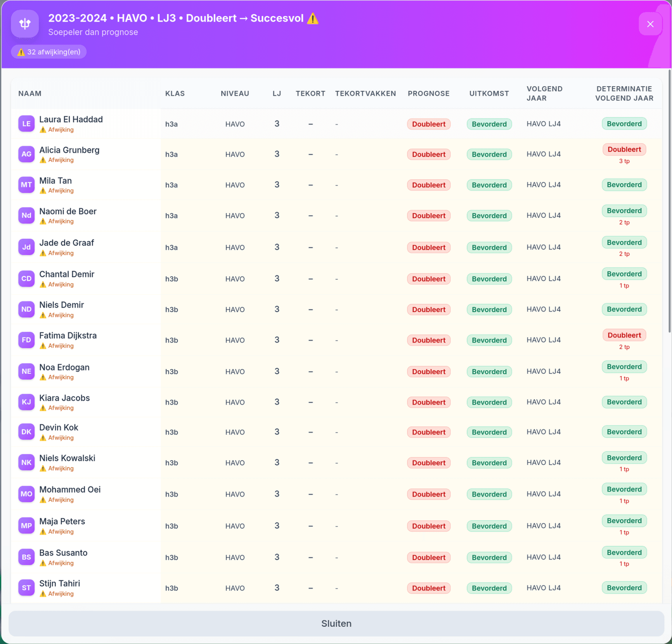Click Alicia Grunberg's AG avatar icon
Viewport: 672px width, 644px height.
pos(26,154)
